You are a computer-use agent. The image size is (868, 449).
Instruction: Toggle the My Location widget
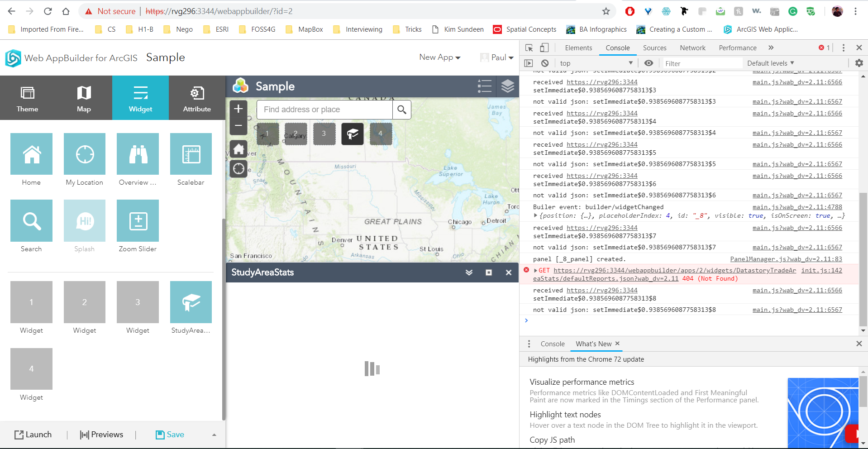[x=85, y=154]
